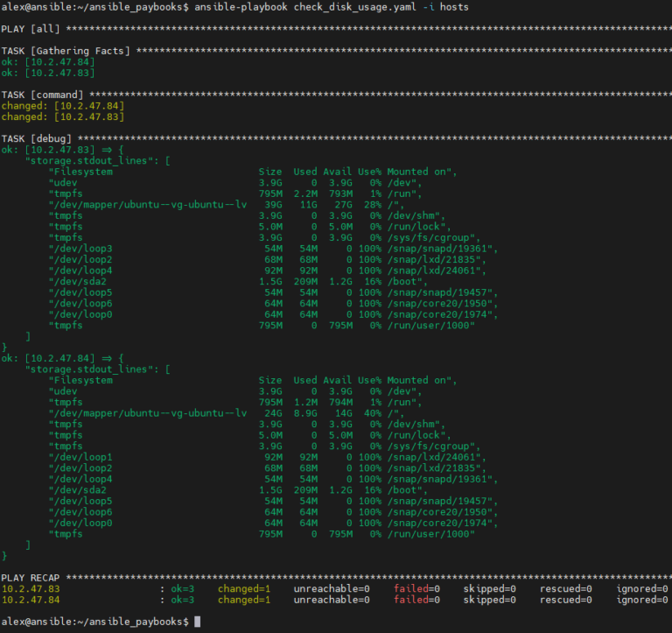This screenshot has height=633, width=672.
Task: Click failed=0 on the 10.2.47.83 recap row
Action: 416,589
